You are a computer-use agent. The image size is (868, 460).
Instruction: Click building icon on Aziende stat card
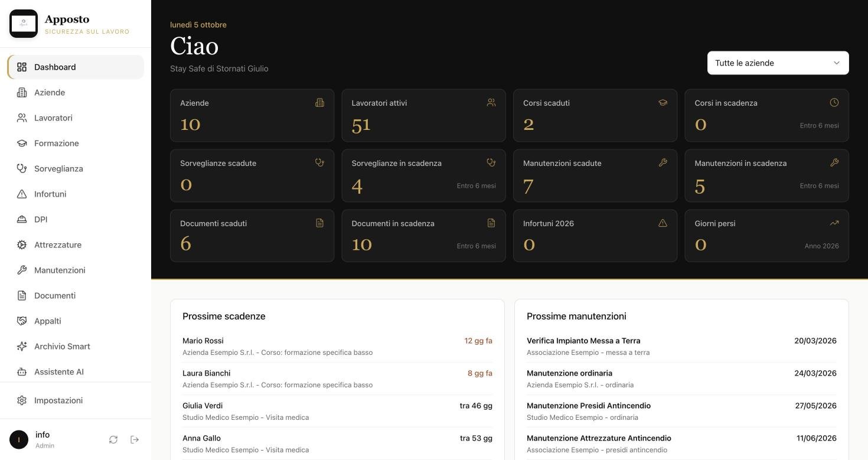[319, 103]
